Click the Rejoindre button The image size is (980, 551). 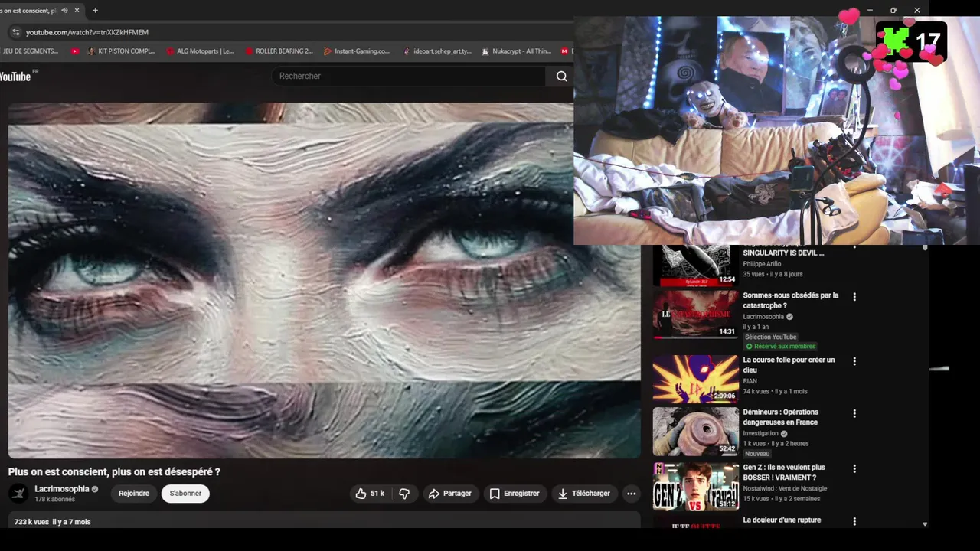(x=134, y=494)
